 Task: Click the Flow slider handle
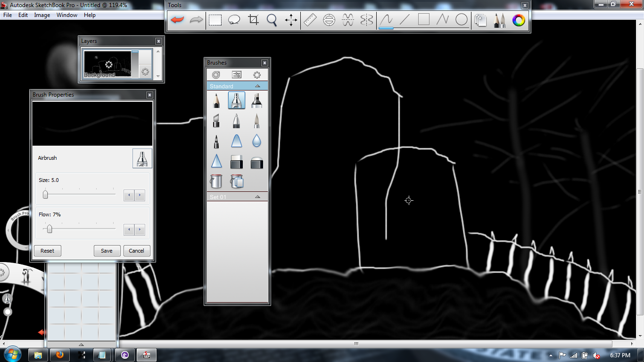[50, 229]
